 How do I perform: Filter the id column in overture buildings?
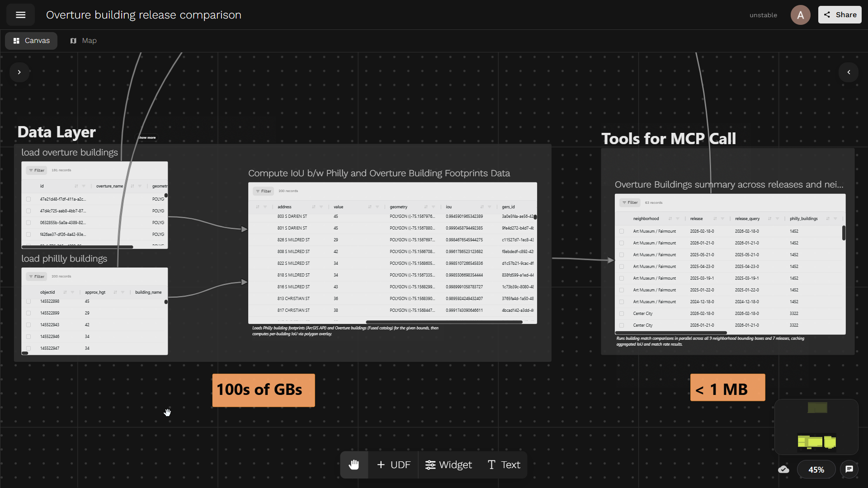(84, 186)
